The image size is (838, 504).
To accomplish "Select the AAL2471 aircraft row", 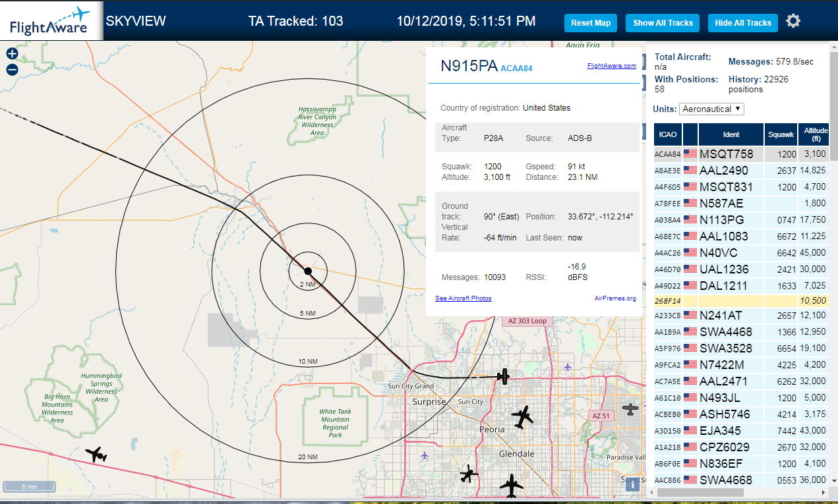I will 741,381.
